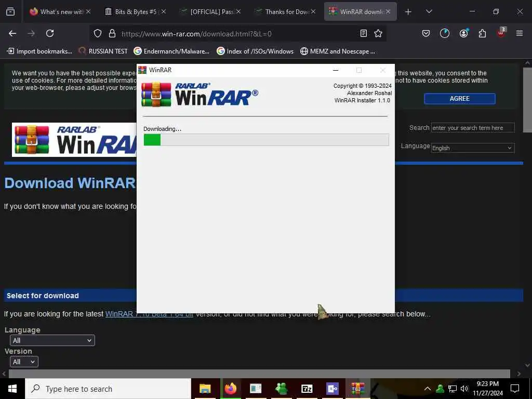Open Windows notification center
The width and height of the screenshot is (532, 399).
click(515, 389)
